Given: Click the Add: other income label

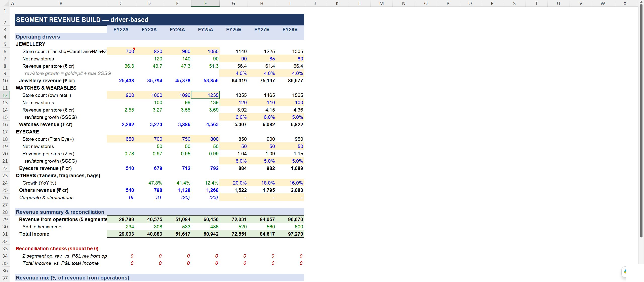Looking at the screenshot, I should 61,227.
